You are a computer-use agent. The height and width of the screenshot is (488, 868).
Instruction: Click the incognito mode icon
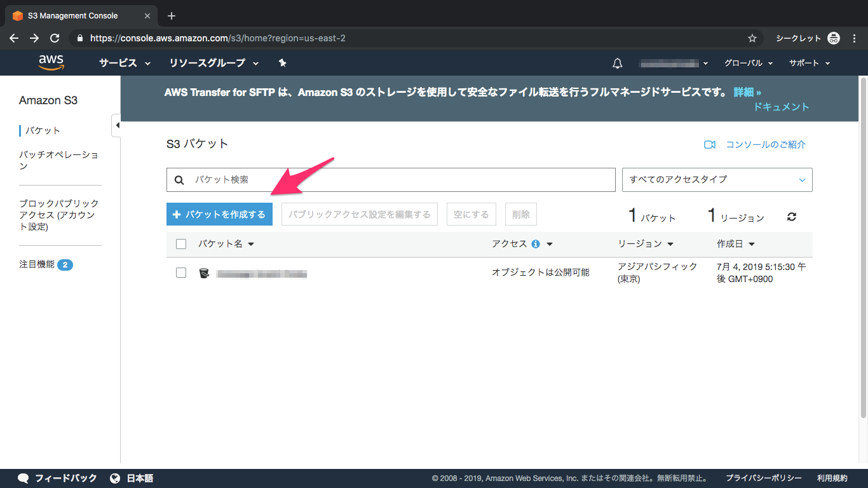pyautogui.click(x=834, y=38)
